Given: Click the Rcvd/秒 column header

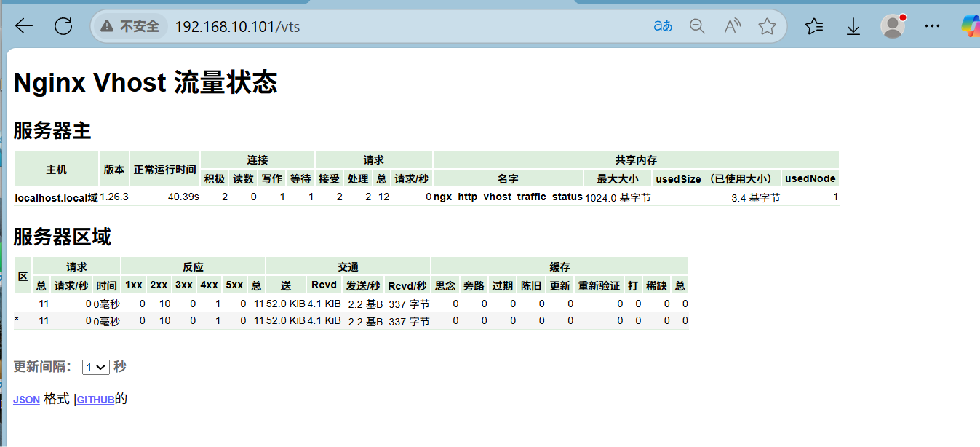Looking at the screenshot, I should pyautogui.click(x=407, y=285).
